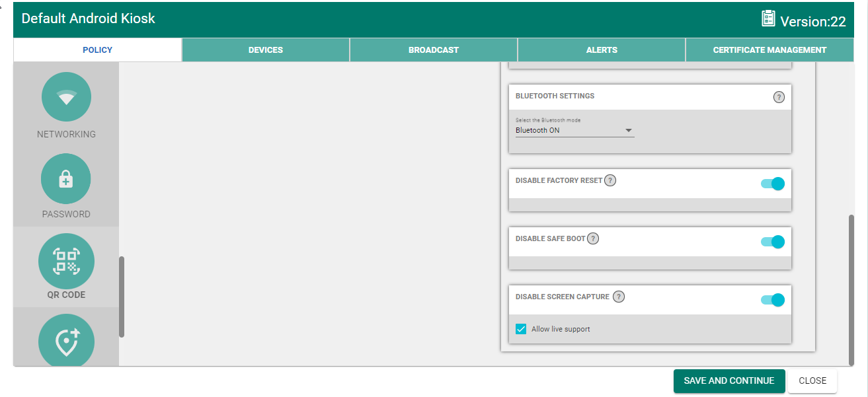Click the Networking label

[x=66, y=134]
